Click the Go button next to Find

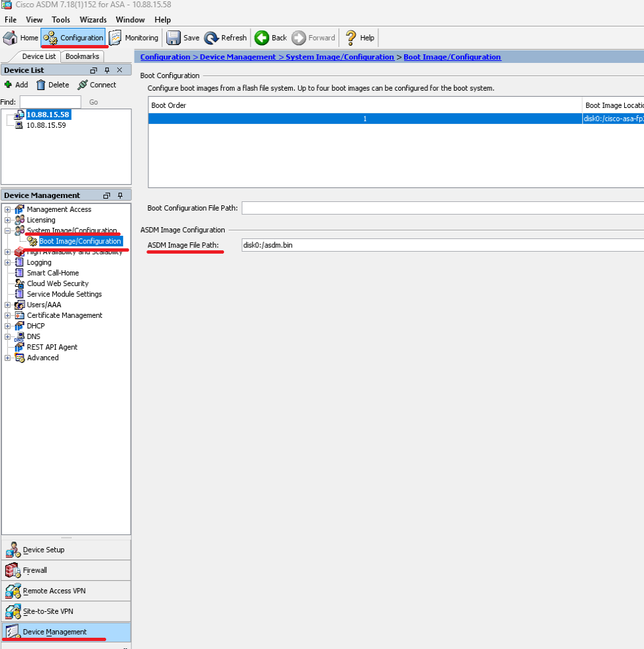pyautogui.click(x=93, y=102)
